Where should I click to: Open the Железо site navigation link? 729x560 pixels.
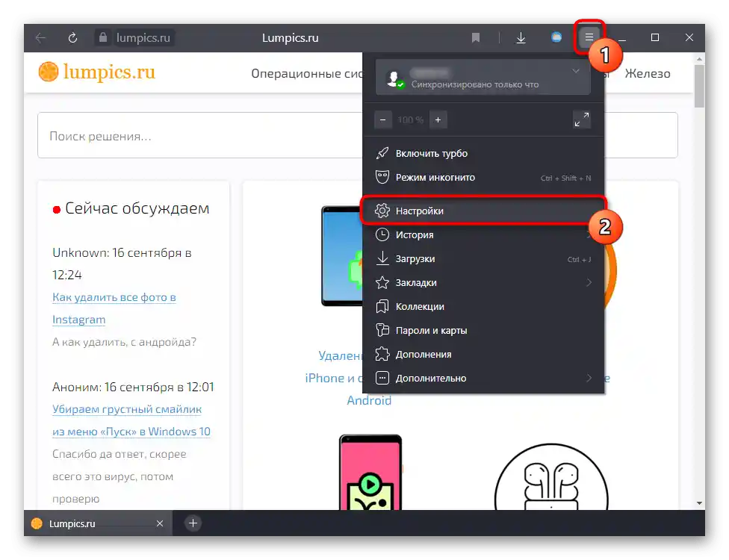[648, 73]
